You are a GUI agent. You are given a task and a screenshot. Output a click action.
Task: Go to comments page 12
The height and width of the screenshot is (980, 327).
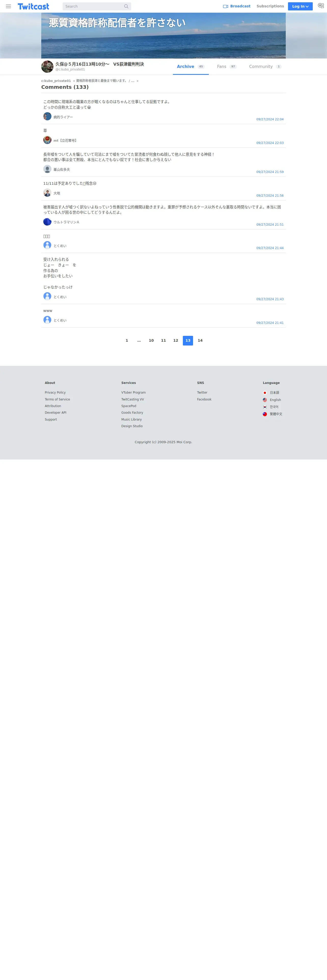point(175,340)
